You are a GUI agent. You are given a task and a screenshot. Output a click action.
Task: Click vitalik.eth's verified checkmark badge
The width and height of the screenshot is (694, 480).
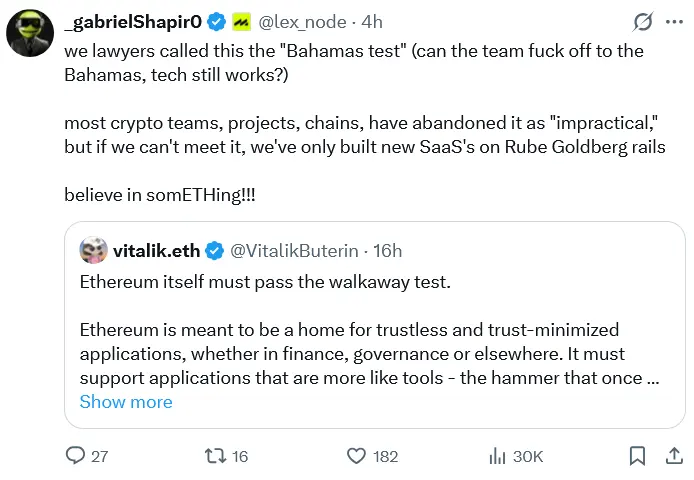coord(214,250)
